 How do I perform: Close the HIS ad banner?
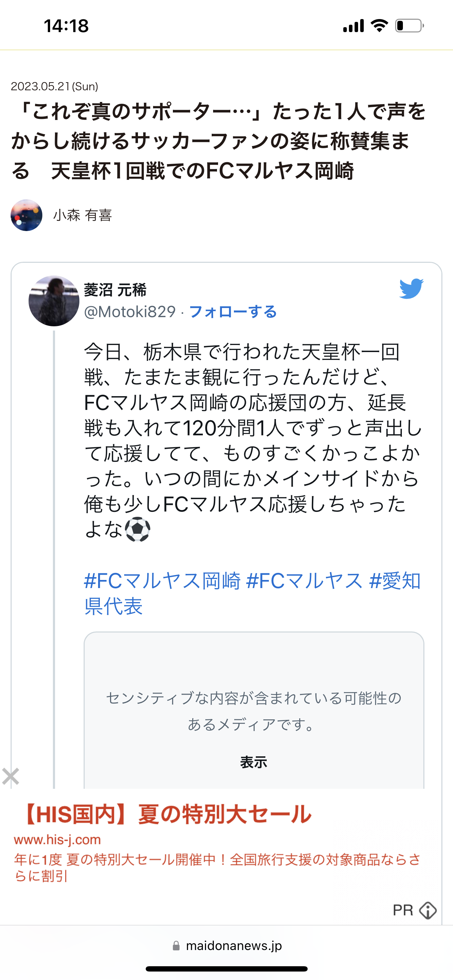point(11,776)
